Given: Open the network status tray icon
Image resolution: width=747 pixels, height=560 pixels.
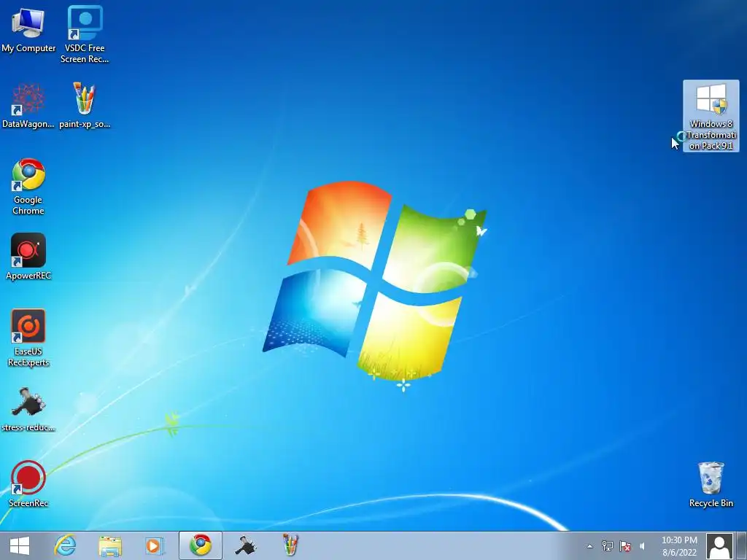Looking at the screenshot, I should tap(608, 546).
